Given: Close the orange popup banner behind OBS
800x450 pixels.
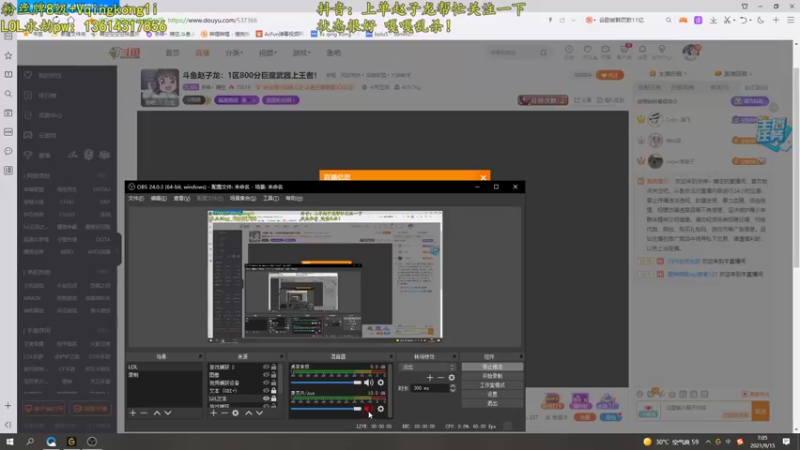Looking at the screenshot, I should click(483, 178).
